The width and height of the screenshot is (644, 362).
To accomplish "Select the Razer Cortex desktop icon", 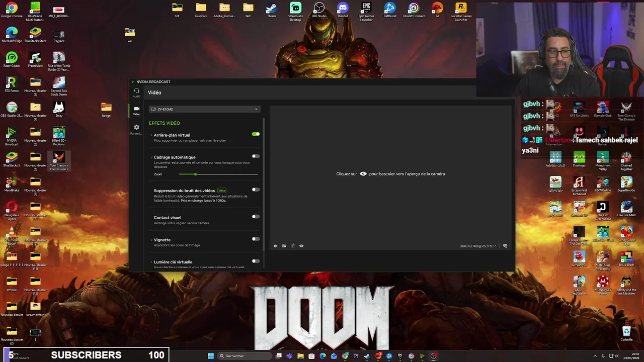I will pos(12,60).
